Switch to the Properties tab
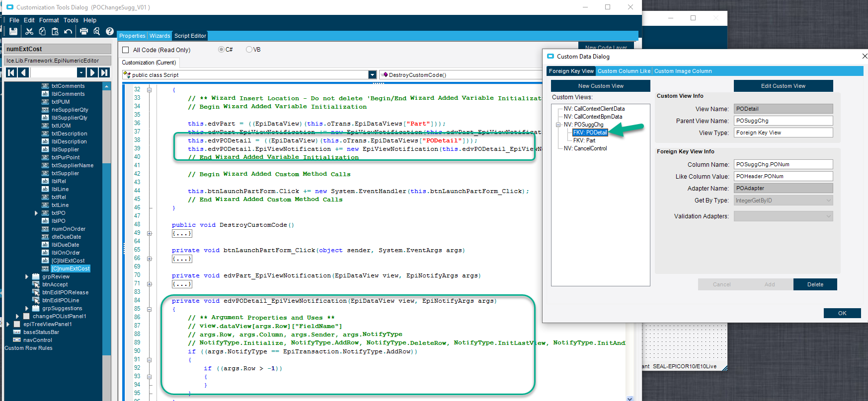868x401 pixels. tap(132, 36)
